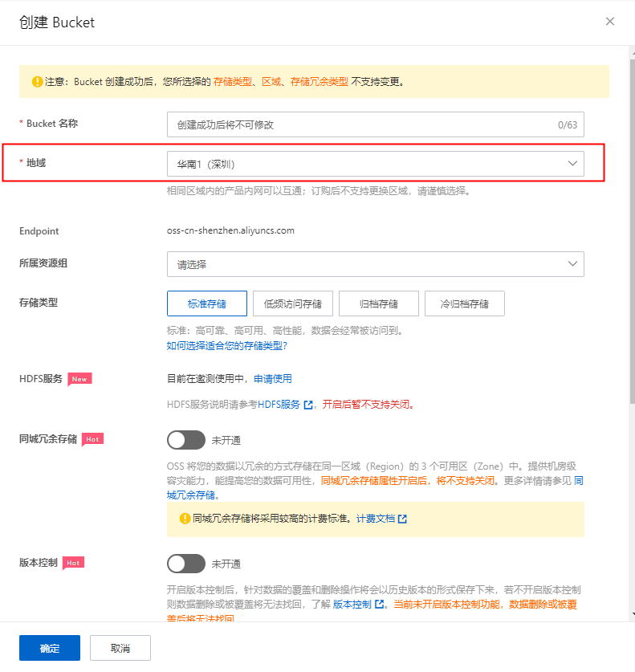Select 标准存储 storage type
The height and width of the screenshot is (672, 635).
pyautogui.click(x=207, y=303)
